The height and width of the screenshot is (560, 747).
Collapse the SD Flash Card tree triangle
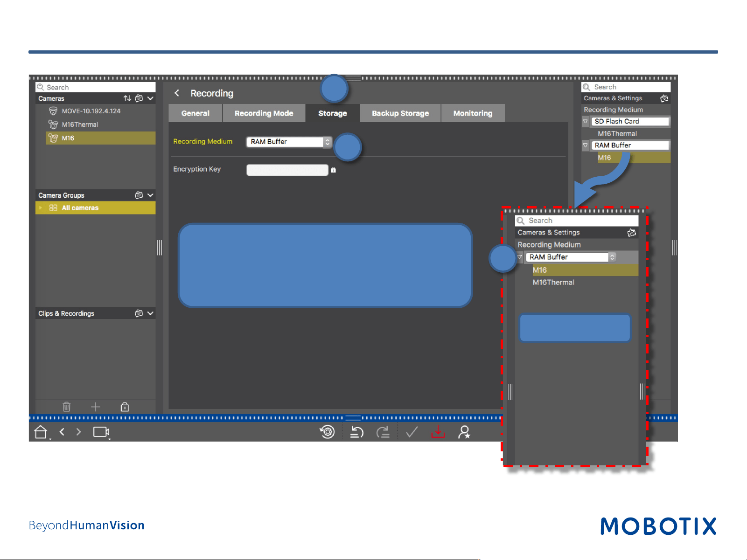(x=586, y=121)
